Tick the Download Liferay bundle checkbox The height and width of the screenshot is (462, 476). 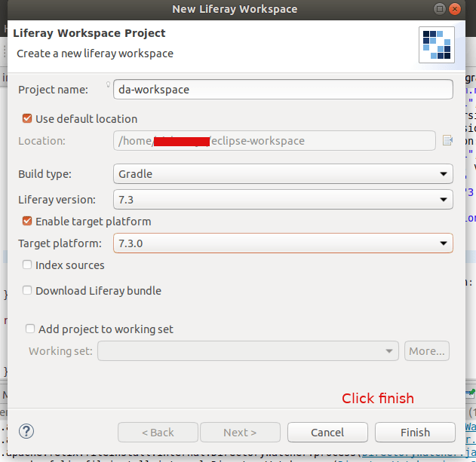28,291
